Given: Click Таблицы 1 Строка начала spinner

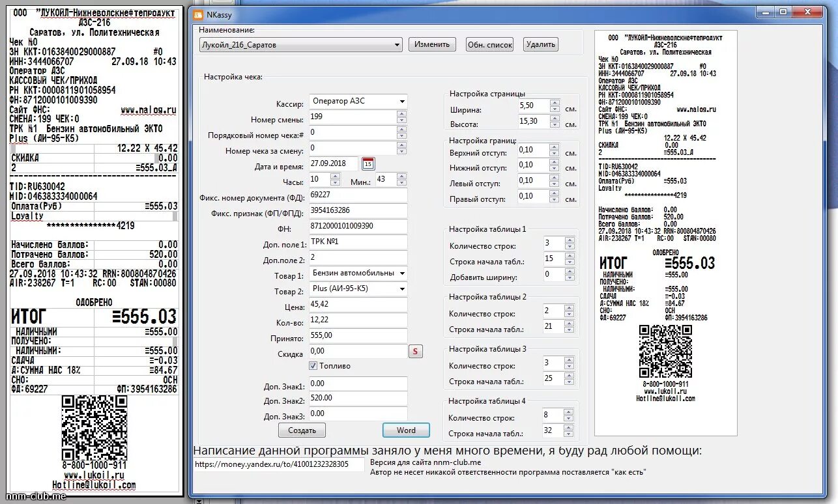Looking at the screenshot, I should 570,259.
